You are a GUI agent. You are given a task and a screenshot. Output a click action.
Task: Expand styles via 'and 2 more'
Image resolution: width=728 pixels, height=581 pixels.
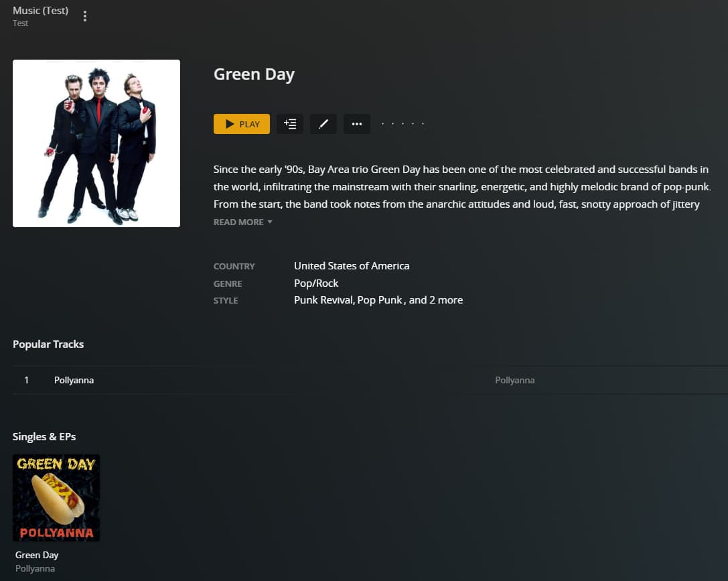tap(436, 300)
